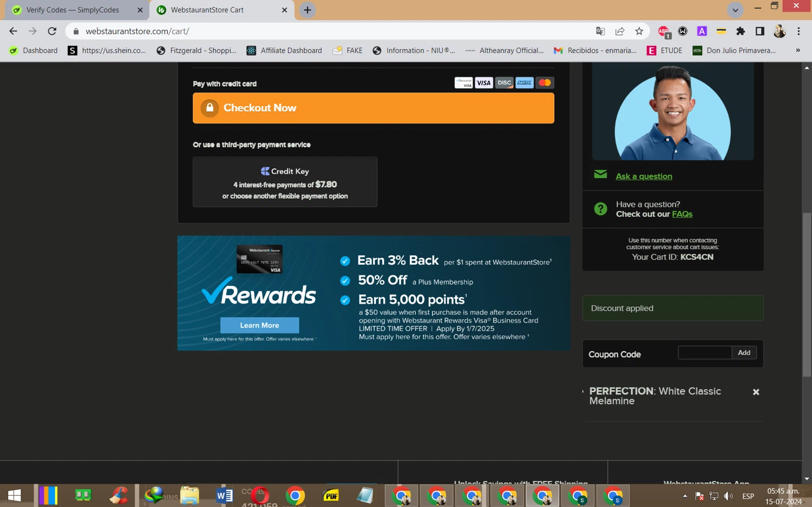Click the Visa card logo
The width and height of the screenshot is (812, 507).
tap(483, 83)
